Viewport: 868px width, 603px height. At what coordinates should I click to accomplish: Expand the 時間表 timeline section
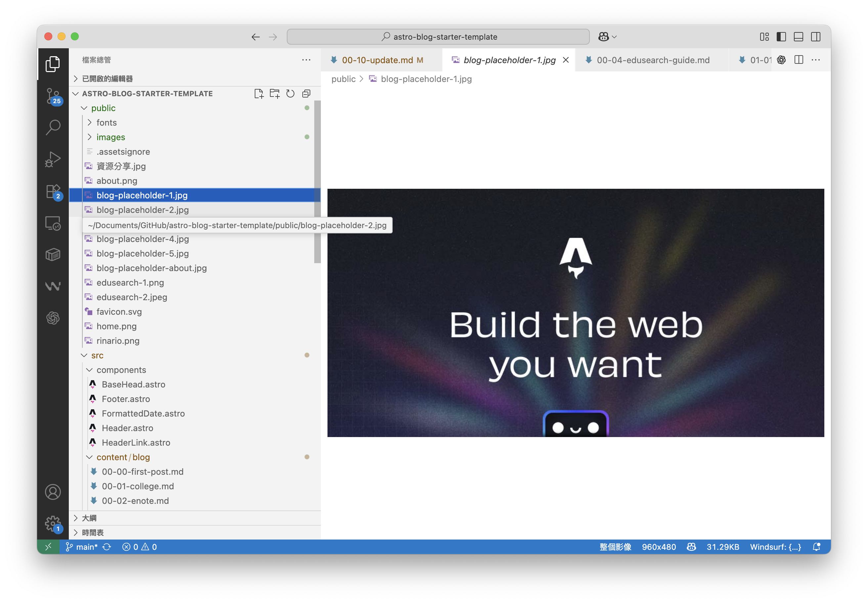[195, 532]
